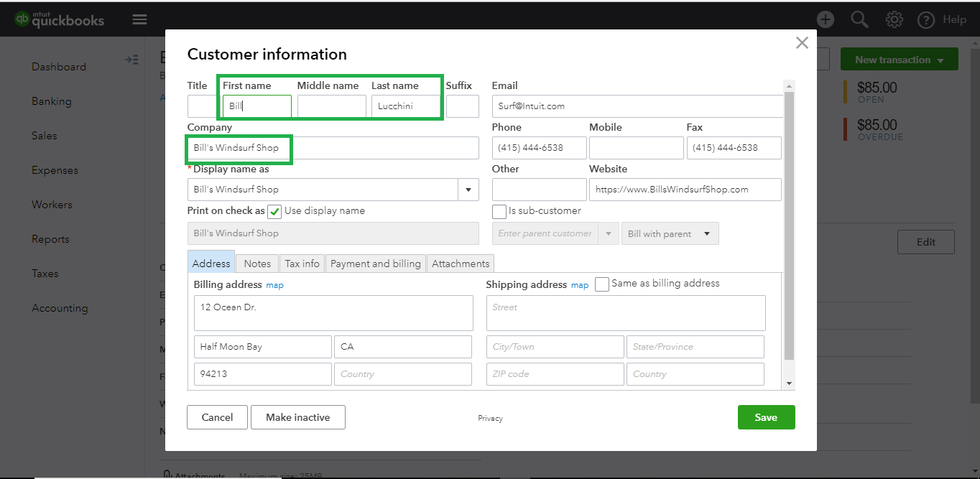This screenshot has height=479, width=980.
Task: Click the First name field
Action: click(257, 106)
